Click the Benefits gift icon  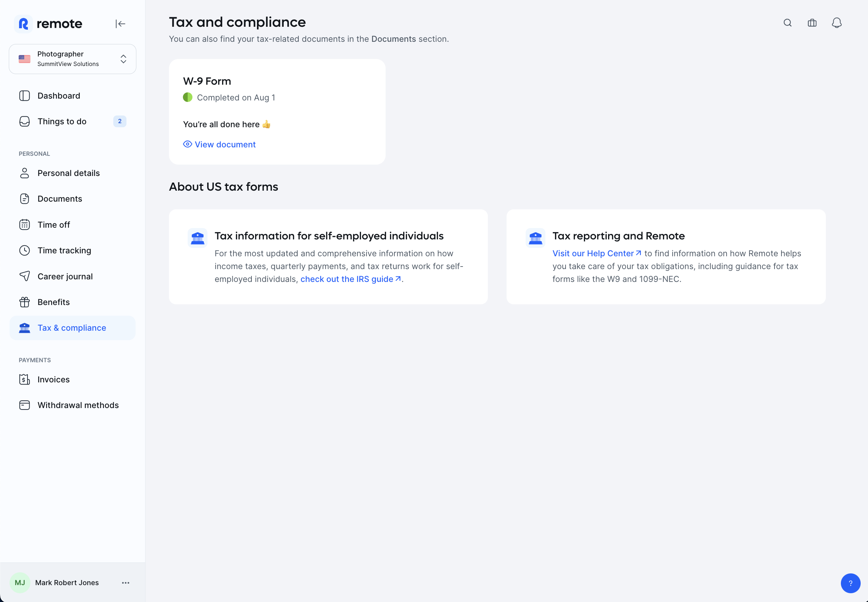(x=25, y=302)
